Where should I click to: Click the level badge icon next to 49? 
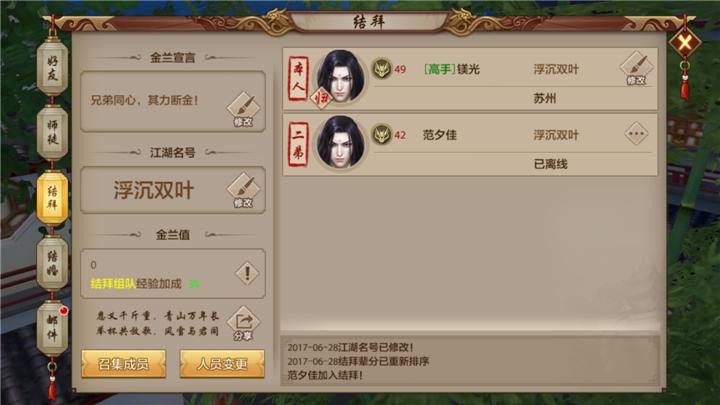pyautogui.click(x=382, y=69)
